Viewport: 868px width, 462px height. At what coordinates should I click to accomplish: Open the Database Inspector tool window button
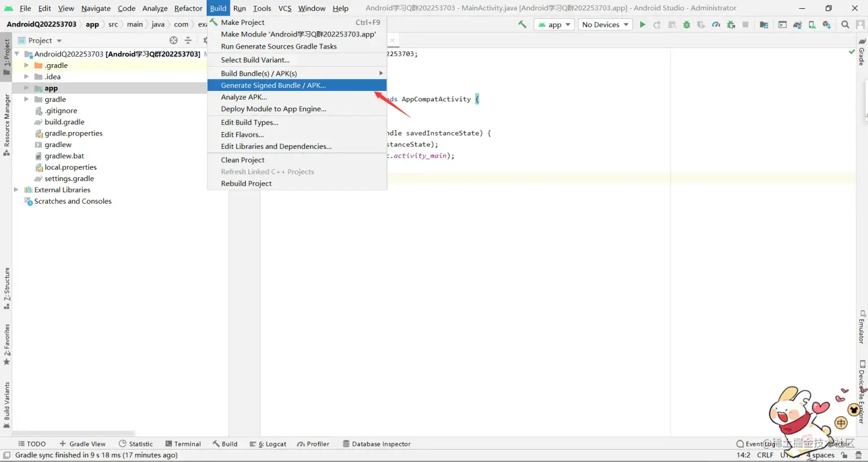(x=377, y=444)
